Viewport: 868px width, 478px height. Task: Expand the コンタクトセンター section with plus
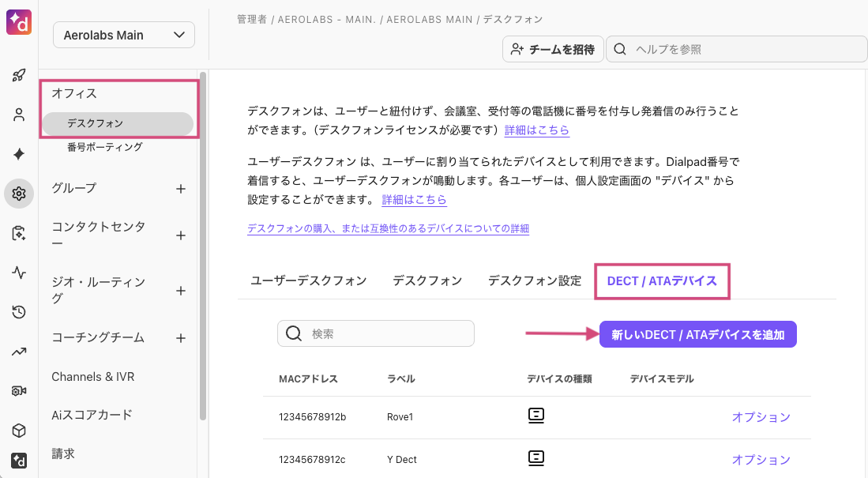[180, 235]
